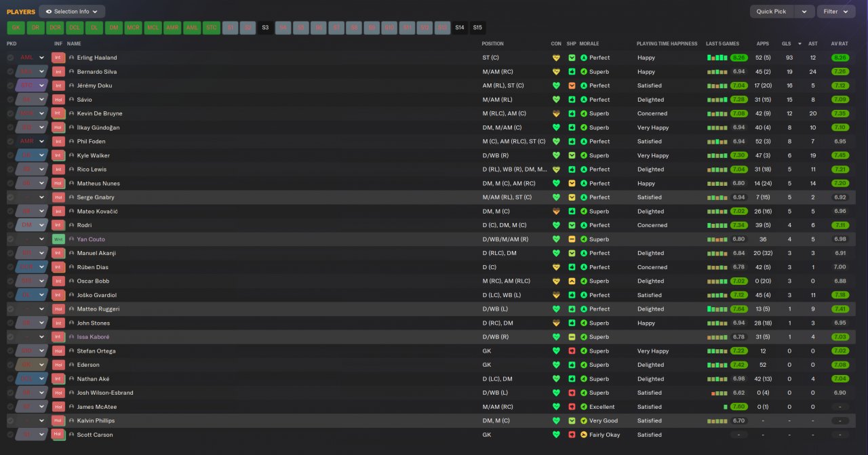Image resolution: width=868 pixels, height=455 pixels.
Task: Click Haaland's last 5 games form bars
Action: coord(717,58)
